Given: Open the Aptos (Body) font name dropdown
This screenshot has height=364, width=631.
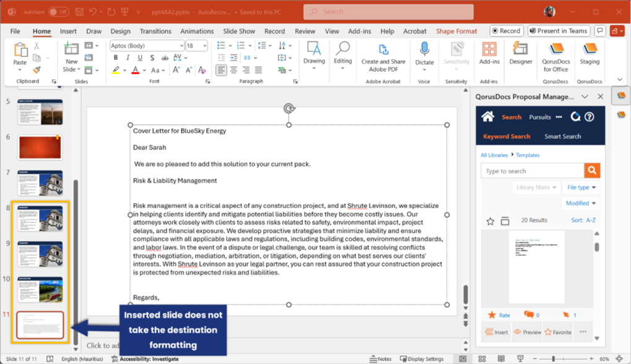Looking at the screenshot, I should click(x=181, y=46).
